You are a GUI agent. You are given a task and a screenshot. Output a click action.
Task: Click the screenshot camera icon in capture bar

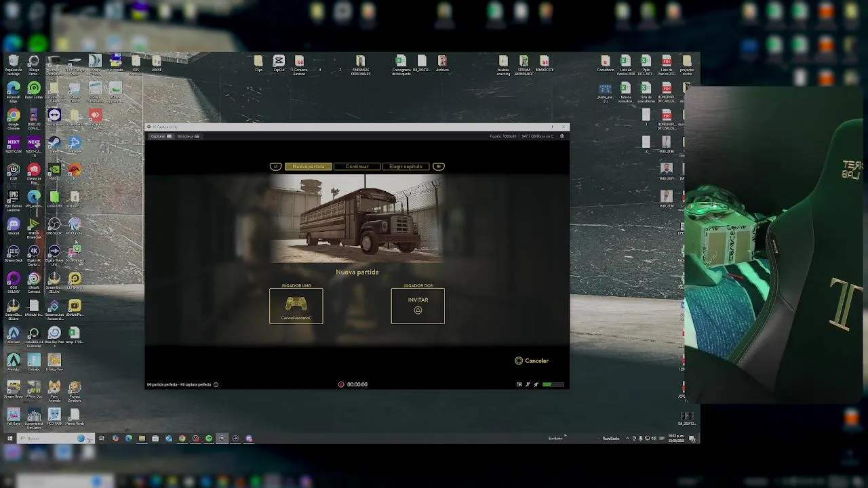519,384
